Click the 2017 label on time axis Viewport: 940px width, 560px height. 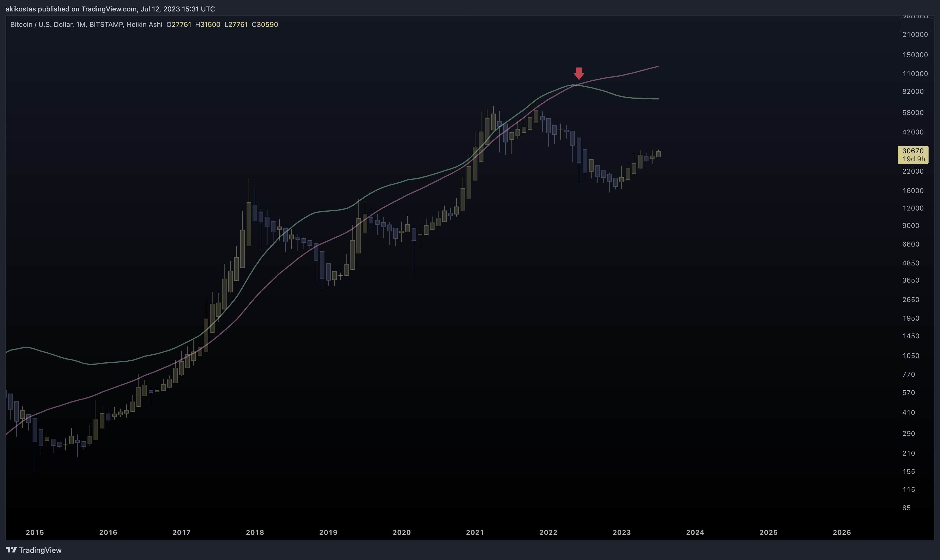tap(182, 533)
